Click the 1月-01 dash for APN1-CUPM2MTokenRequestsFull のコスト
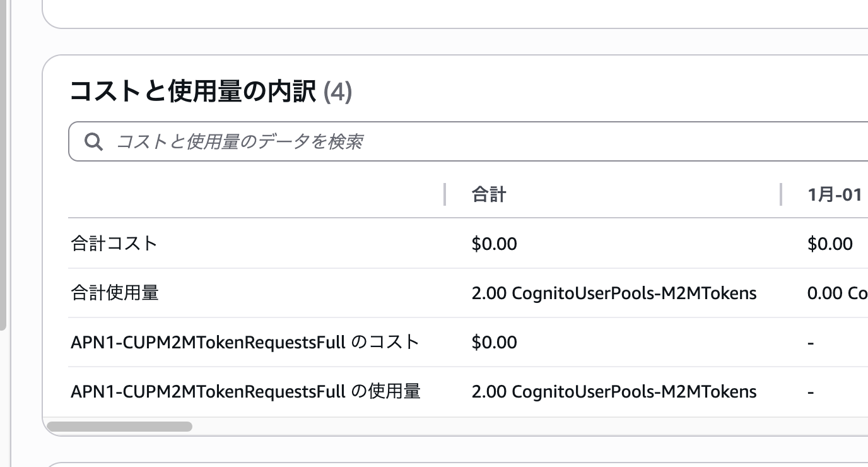 coord(811,343)
